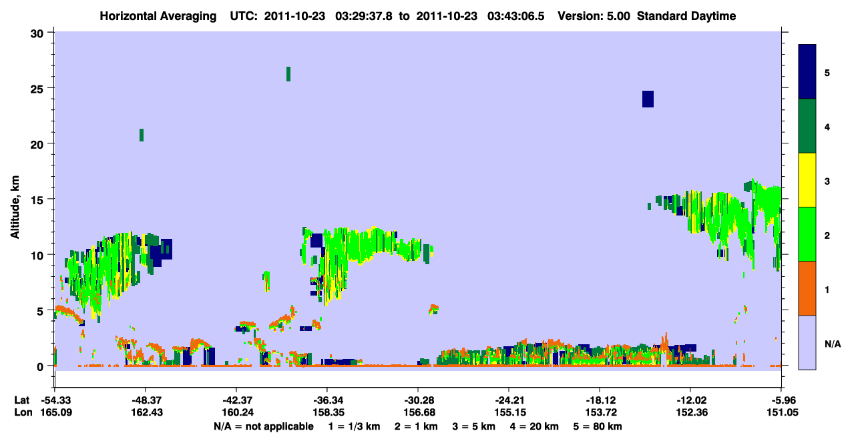868x445 pixels.
Task: Click the latitude value '-36.34'
Action: (x=327, y=400)
